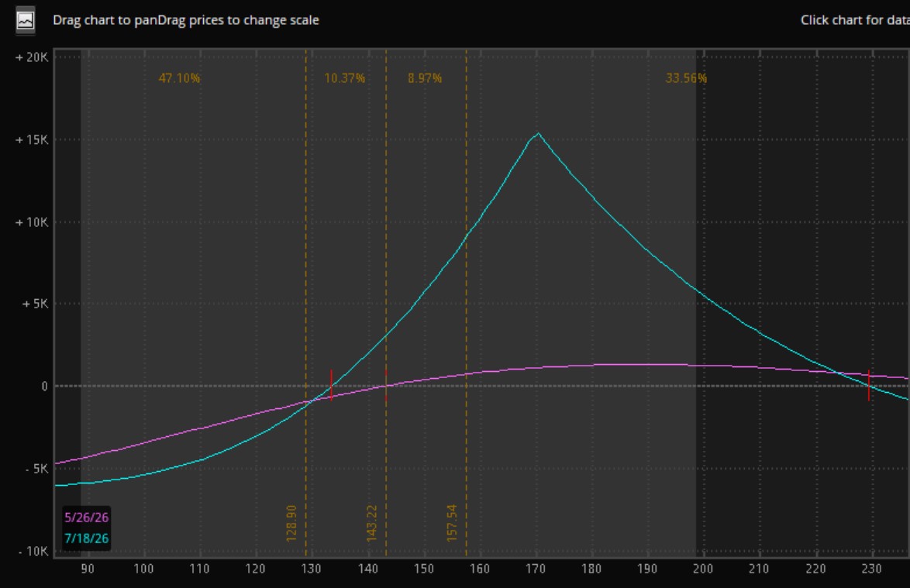
Task: Click the 0 profit axis label
Action: pyautogui.click(x=45, y=387)
